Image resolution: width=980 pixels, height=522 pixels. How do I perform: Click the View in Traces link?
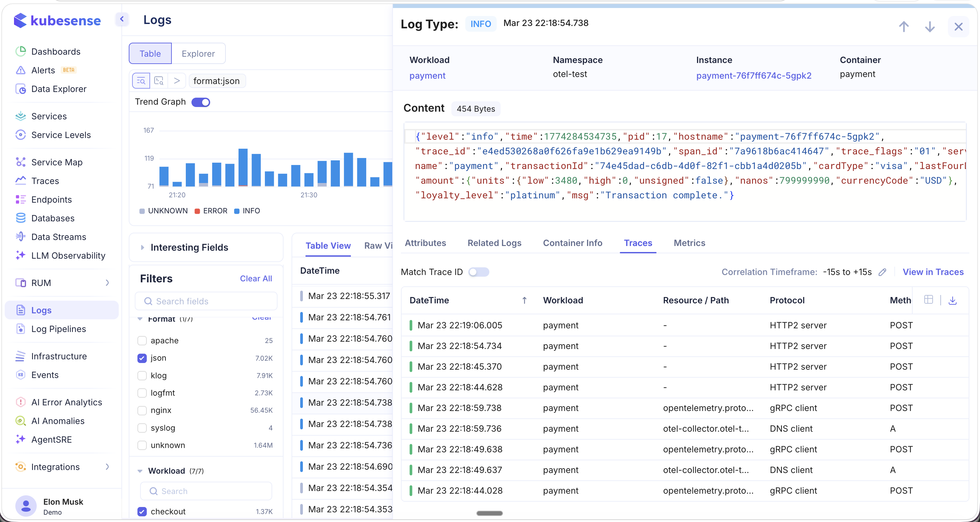933,272
